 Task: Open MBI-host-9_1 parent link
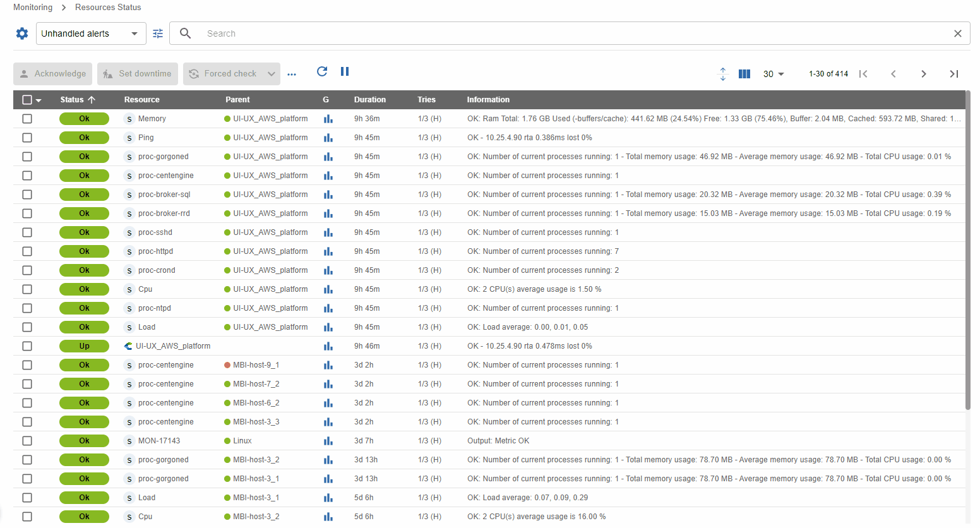pyautogui.click(x=256, y=365)
